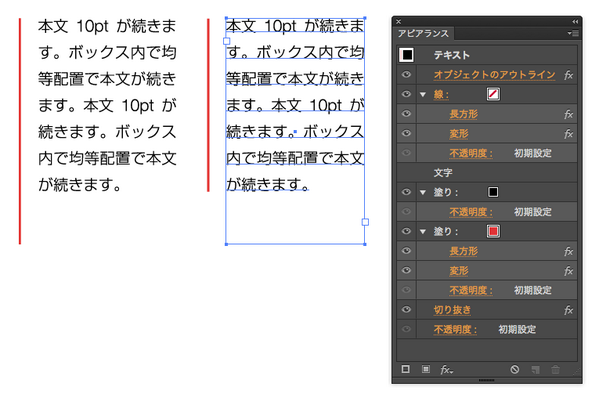
Task: Toggle visibility of the 線 stroke
Action: 406,94
